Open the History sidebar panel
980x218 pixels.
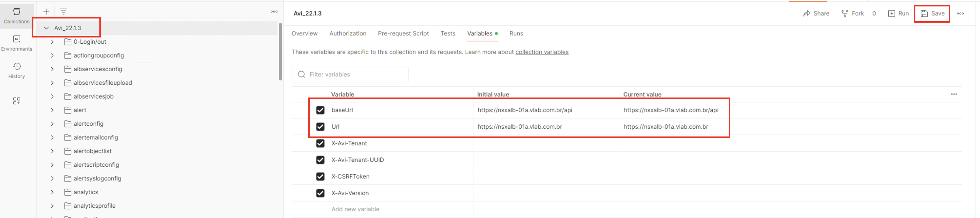point(16,70)
